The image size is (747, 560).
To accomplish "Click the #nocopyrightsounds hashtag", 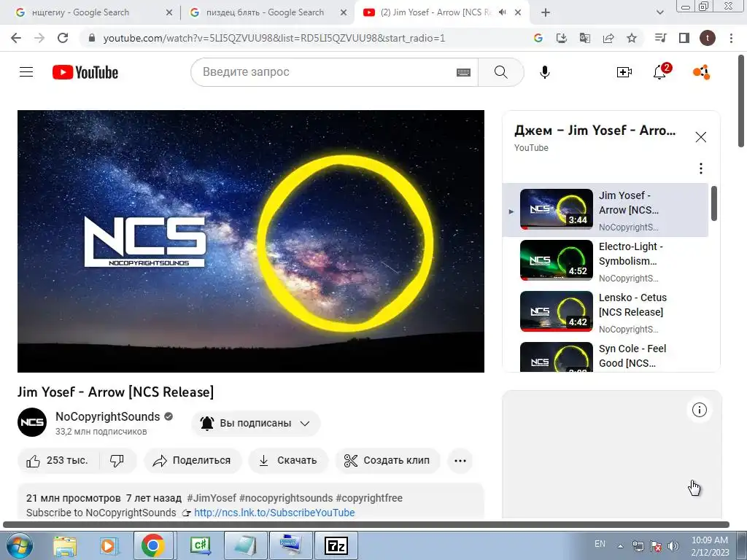I will tap(286, 498).
